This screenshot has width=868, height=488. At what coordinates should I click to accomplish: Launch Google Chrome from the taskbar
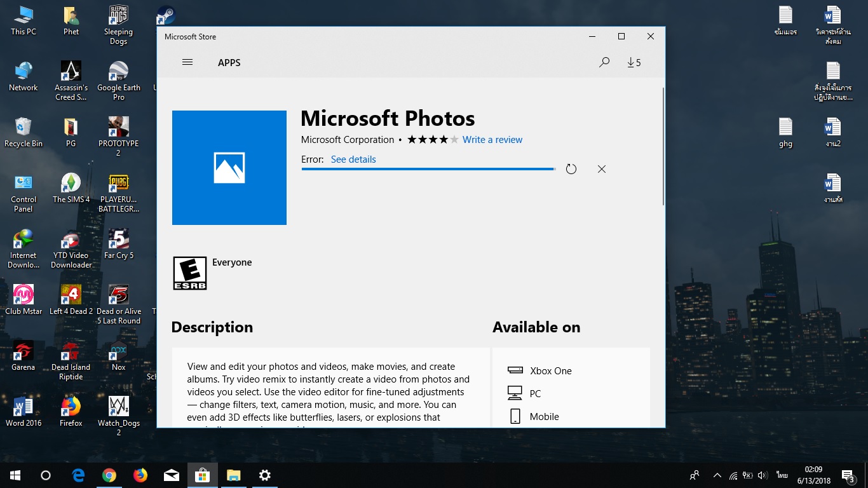[x=109, y=475]
